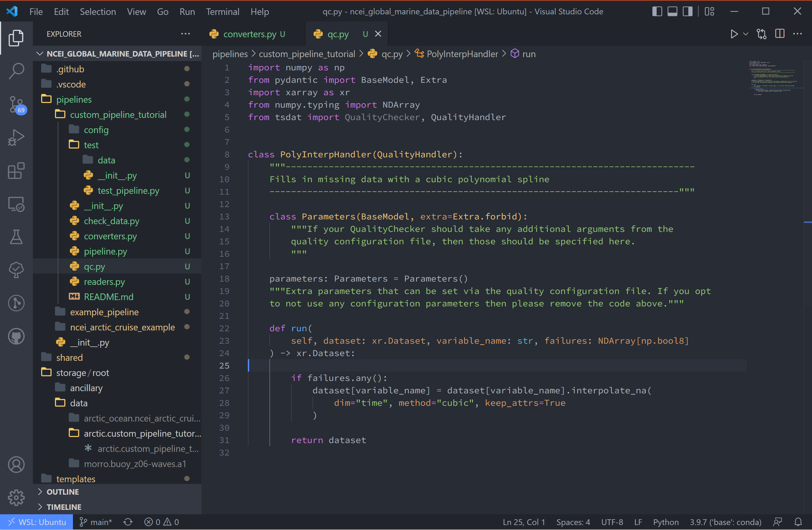The image size is (812, 530).
Task: Expand the TIMELINE section
Action: click(x=118, y=507)
